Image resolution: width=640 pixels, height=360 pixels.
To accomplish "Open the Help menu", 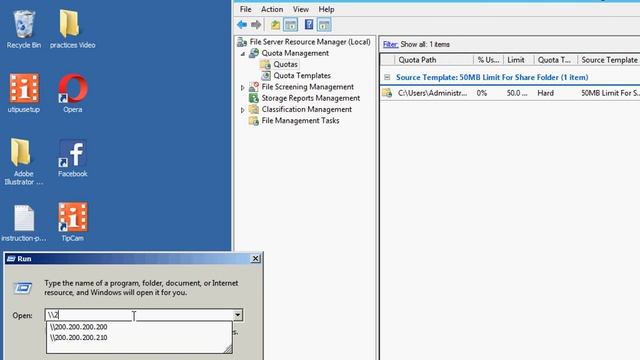I will (x=326, y=9).
